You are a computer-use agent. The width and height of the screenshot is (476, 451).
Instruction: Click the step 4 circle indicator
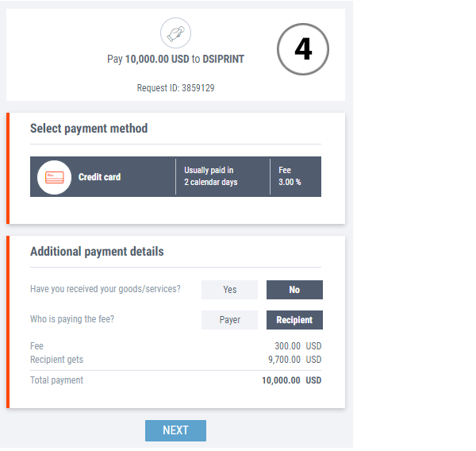pyautogui.click(x=302, y=50)
